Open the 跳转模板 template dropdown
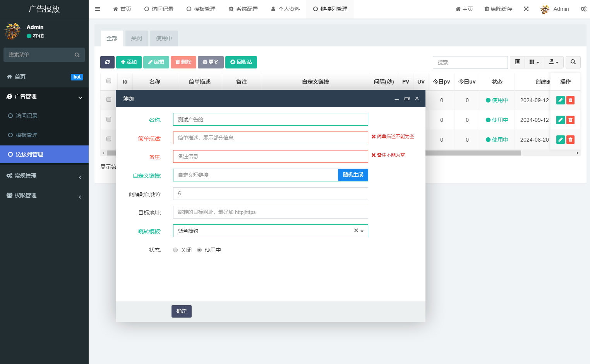Image resolution: width=590 pixels, height=364 pixels. coord(362,230)
